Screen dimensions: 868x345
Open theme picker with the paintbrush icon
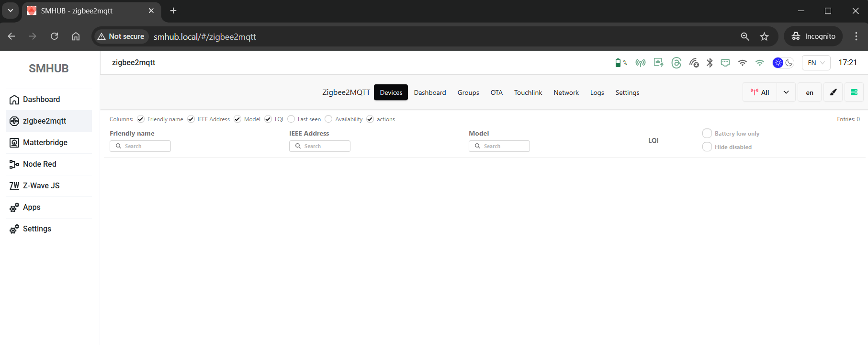point(833,92)
